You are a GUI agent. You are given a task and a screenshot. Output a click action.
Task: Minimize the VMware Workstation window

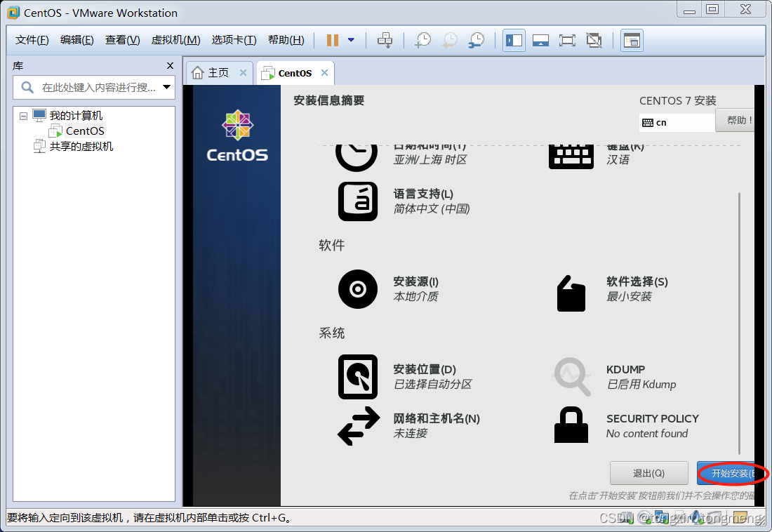click(689, 9)
